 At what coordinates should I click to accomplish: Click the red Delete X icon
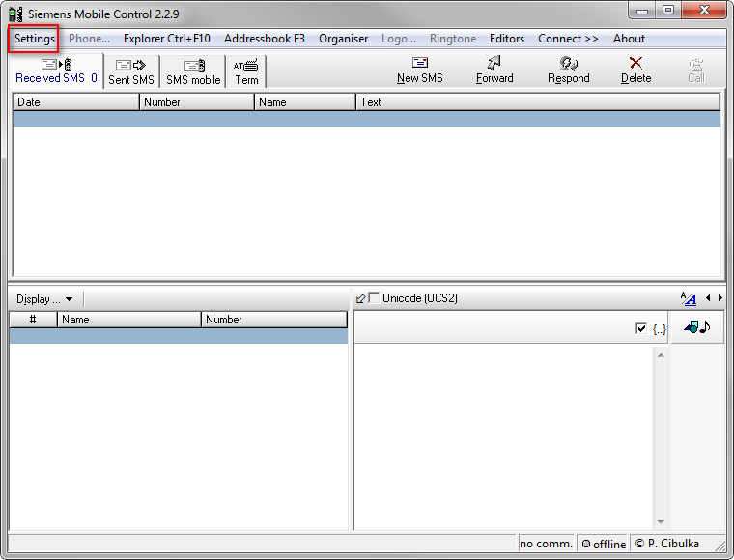[635, 64]
